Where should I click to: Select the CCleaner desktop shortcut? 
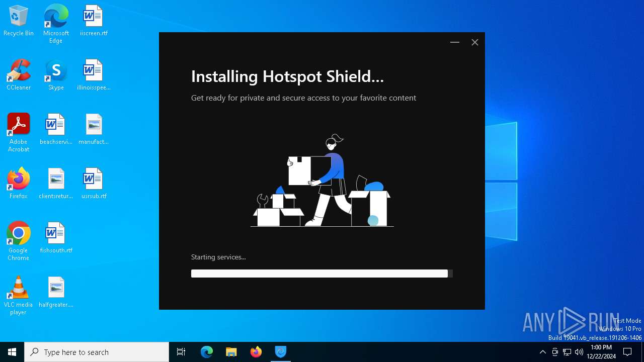pos(19,75)
